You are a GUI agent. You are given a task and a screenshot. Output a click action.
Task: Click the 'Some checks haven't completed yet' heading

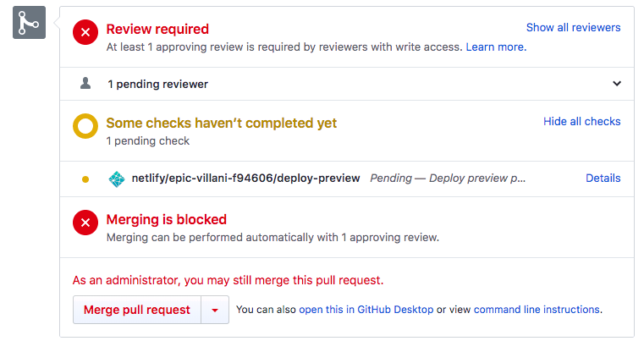221,124
